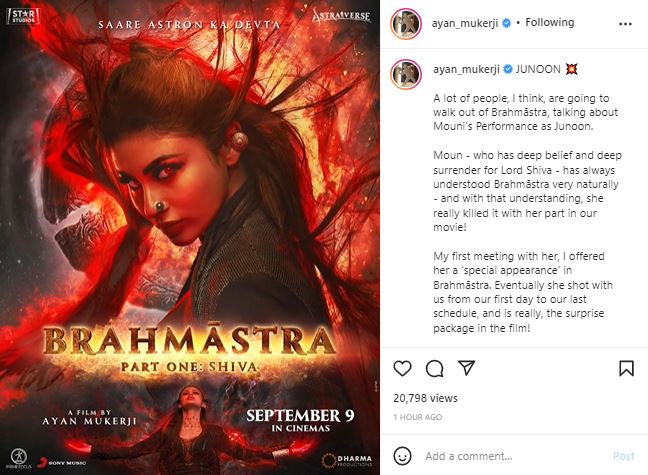Click the explosion emoji after JUNOON
Screen dimensions: 648x475
click(x=571, y=69)
